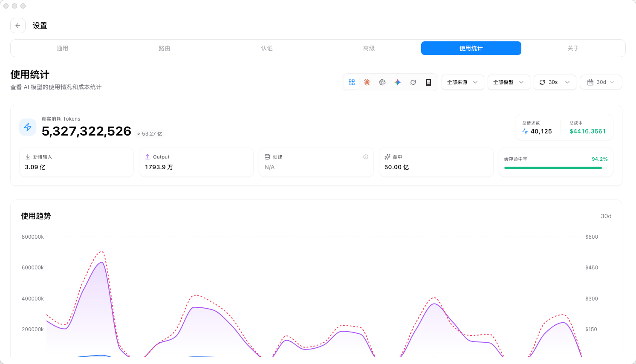Open the 全部模型 model dropdown
Viewport: 636px width, 364px height.
click(509, 82)
